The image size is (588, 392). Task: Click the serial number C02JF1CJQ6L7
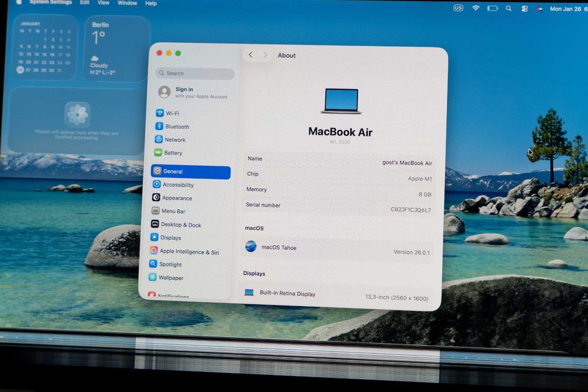tap(410, 210)
